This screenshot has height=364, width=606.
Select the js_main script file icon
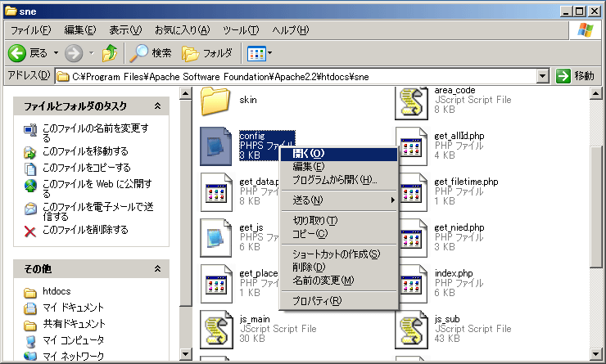click(216, 330)
